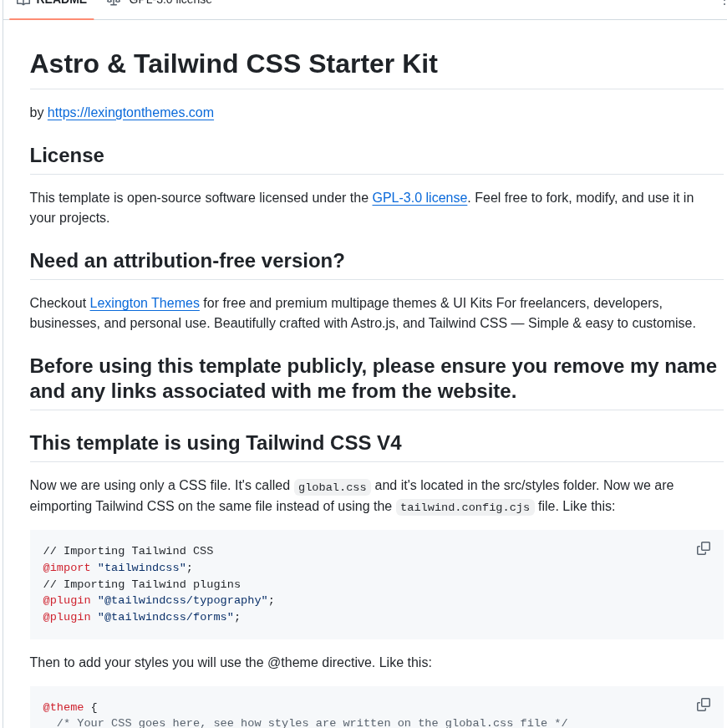Open the https://lexingtonthemes.com link
727x728 pixels.
click(x=130, y=112)
